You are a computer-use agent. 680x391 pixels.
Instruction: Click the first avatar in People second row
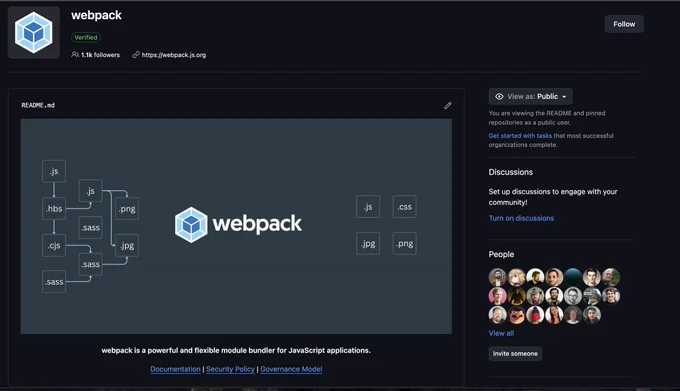coord(497,296)
